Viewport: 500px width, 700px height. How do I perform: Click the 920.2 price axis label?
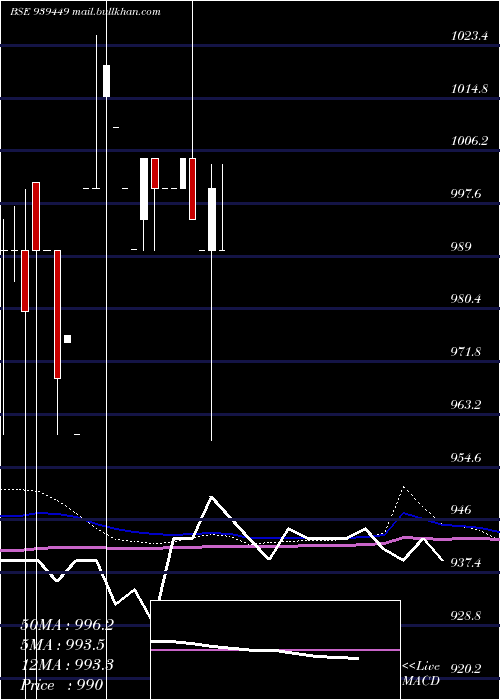coord(466,668)
